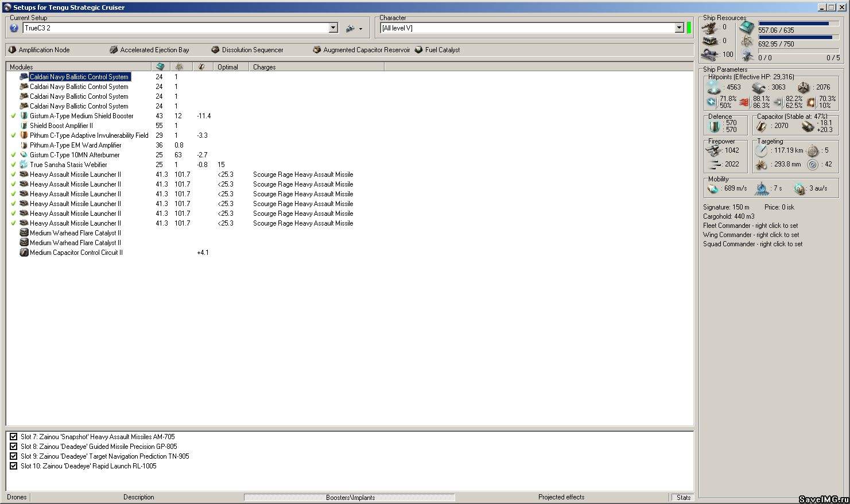
Task: Click the hull structure hitpoints icon
Action: pyautogui.click(x=804, y=87)
